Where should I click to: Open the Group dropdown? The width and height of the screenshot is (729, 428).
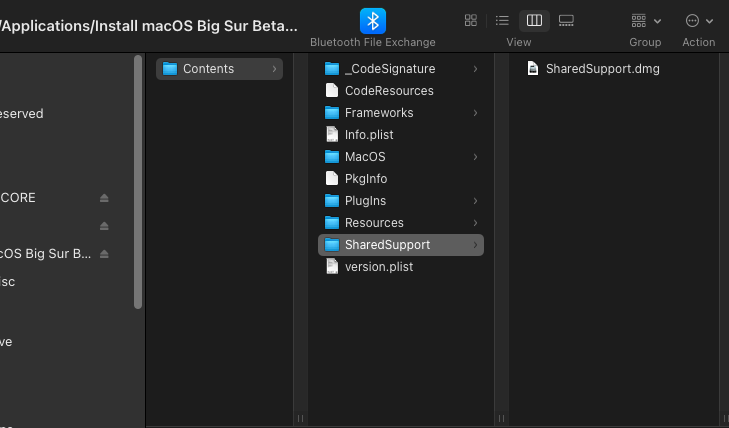[x=645, y=20]
